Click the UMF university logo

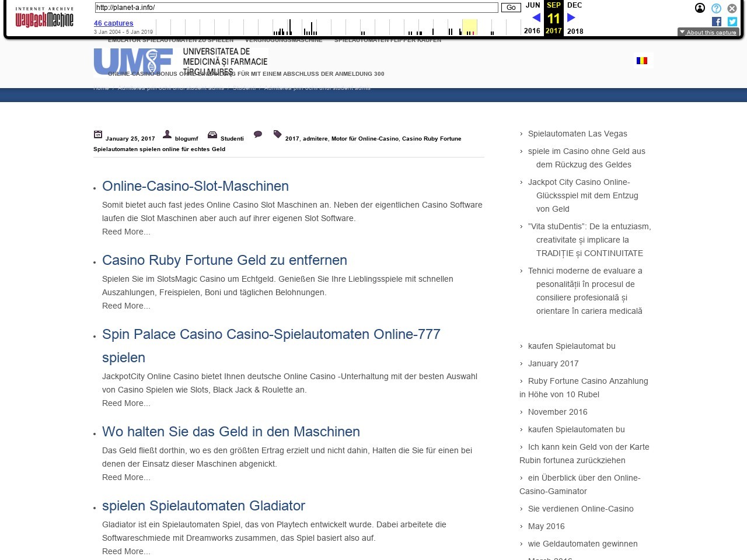pos(180,61)
